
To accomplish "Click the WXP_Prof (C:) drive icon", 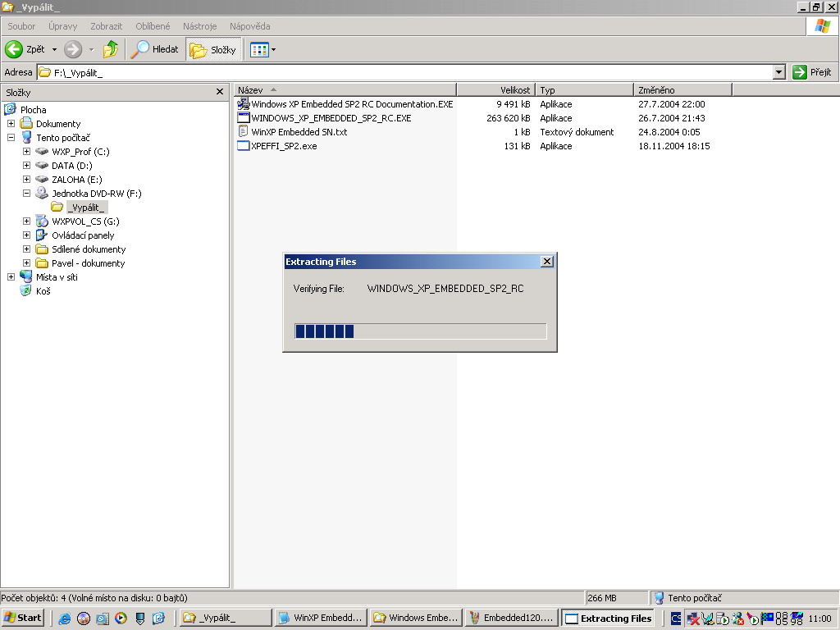I will coord(42,152).
